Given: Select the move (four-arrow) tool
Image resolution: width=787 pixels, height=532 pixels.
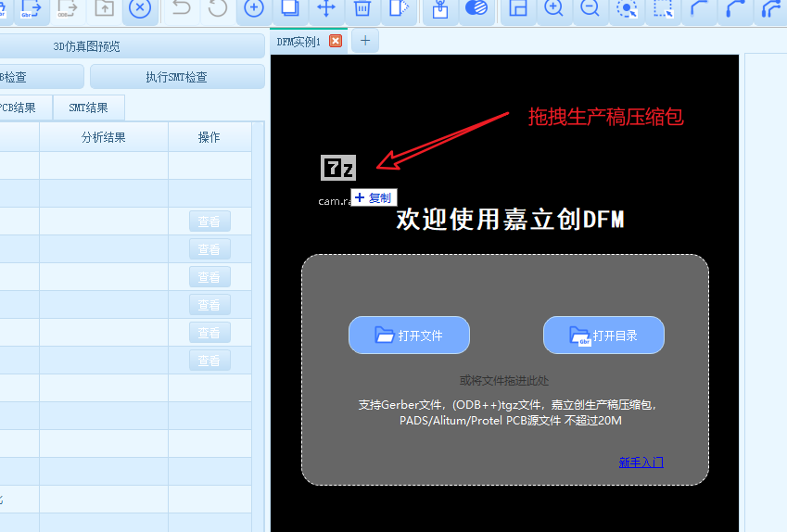Looking at the screenshot, I should point(326,8).
